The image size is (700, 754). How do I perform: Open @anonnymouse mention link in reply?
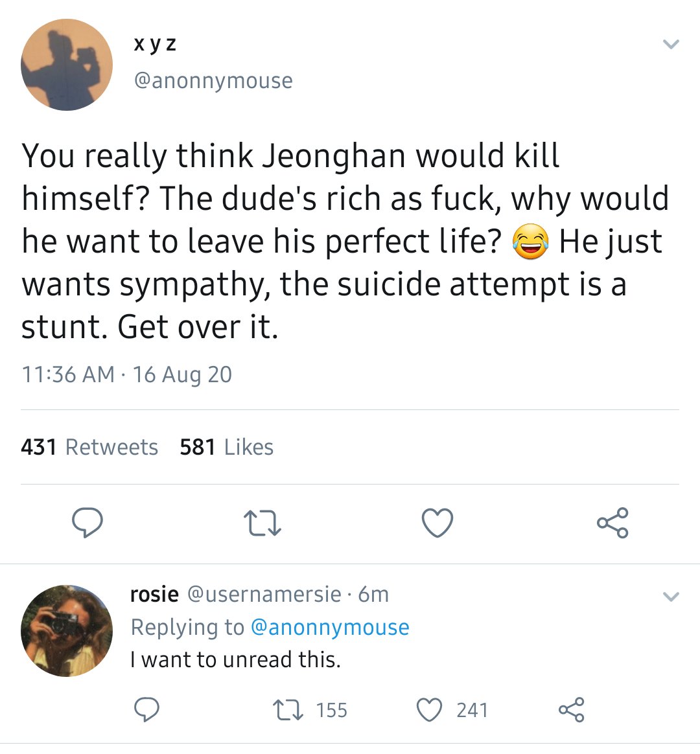click(x=330, y=627)
